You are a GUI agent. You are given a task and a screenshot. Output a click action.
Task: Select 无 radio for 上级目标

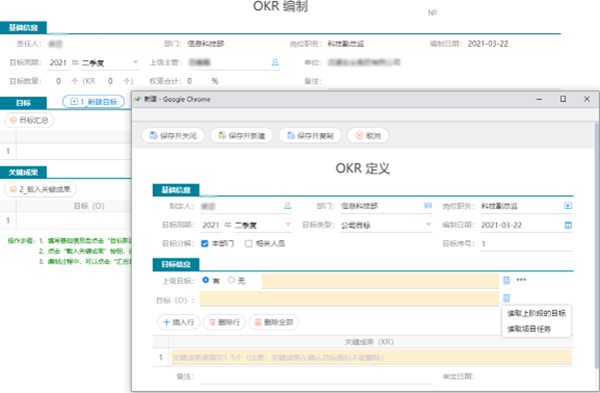click(231, 280)
